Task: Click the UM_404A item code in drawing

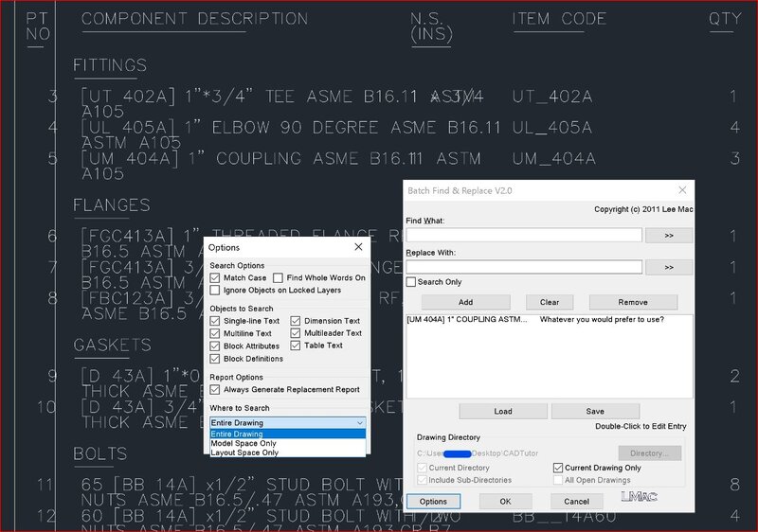Action: [553, 159]
